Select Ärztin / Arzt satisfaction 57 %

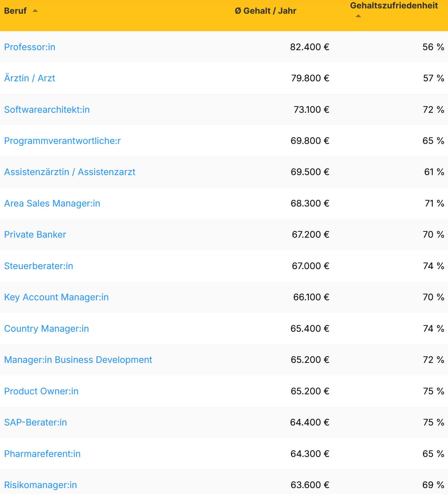coord(433,78)
